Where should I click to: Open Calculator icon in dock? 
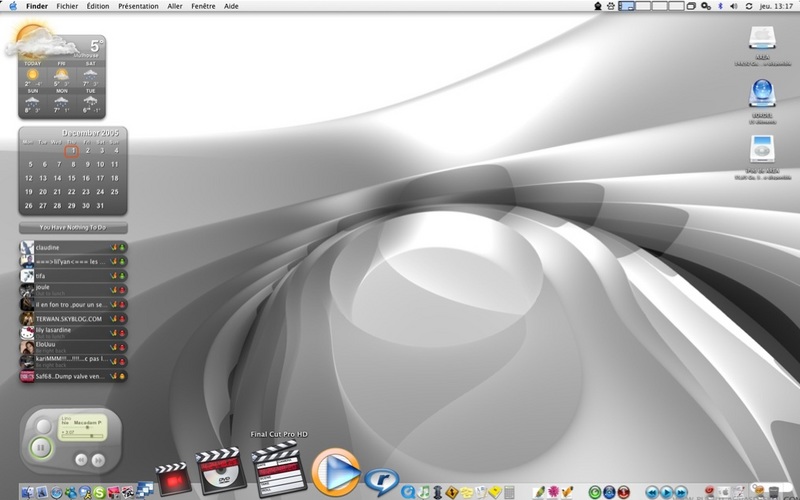coord(509,492)
